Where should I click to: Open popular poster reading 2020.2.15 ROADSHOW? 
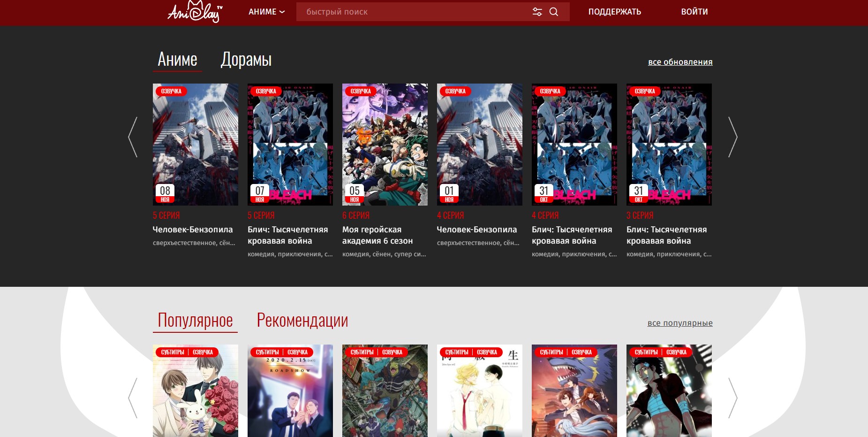pyautogui.click(x=290, y=391)
